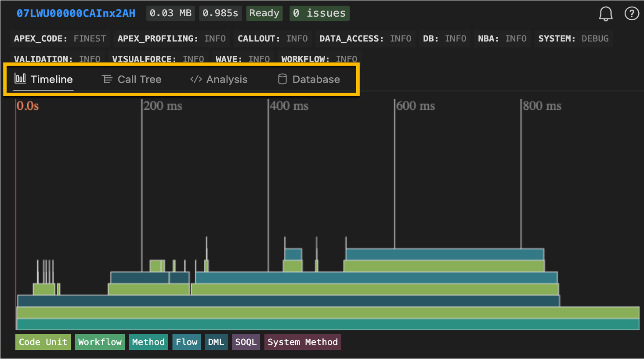Viewport: 644px width, 359px height.
Task: Click the Ready status badge
Action: (x=264, y=13)
